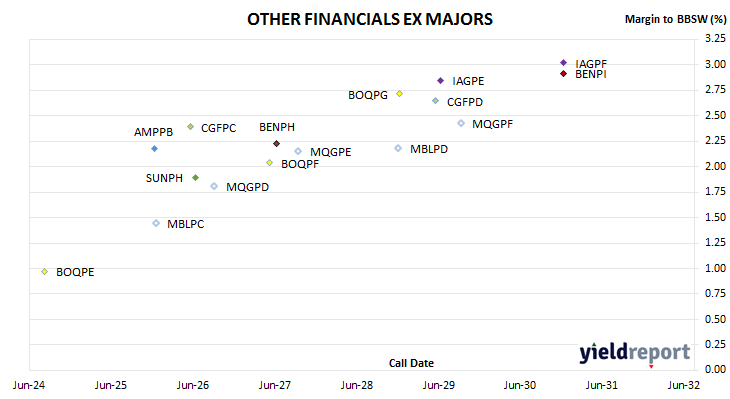Image resolution: width=730 pixels, height=399 pixels.
Task: Click the CGFPD data label
Action: [465, 102]
